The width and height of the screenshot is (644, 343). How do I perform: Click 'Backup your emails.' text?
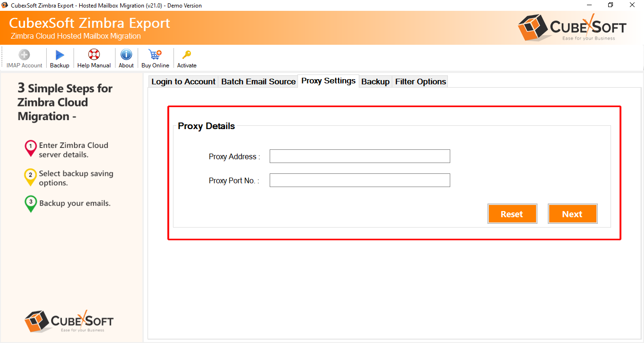pos(75,204)
